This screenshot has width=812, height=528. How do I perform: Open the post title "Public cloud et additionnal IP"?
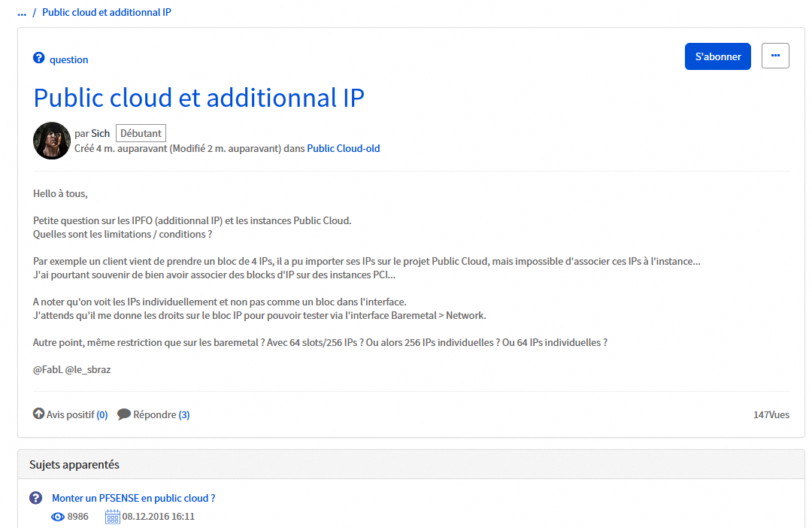(198, 98)
